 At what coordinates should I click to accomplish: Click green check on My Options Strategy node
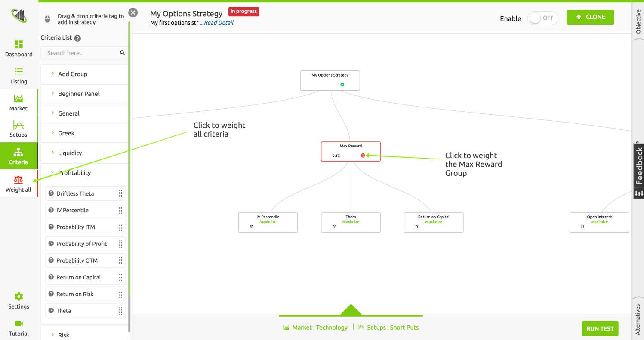[342, 85]
